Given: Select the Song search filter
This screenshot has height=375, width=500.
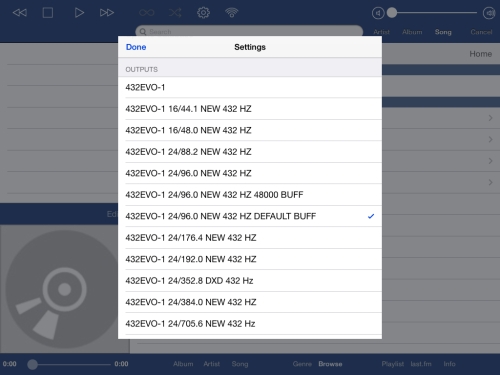Looking at the screenshot, I should click(x=443, y=32).
